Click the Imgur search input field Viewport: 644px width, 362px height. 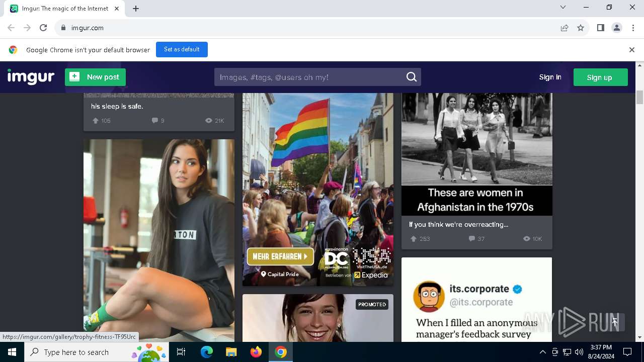[x=309, y=77]
